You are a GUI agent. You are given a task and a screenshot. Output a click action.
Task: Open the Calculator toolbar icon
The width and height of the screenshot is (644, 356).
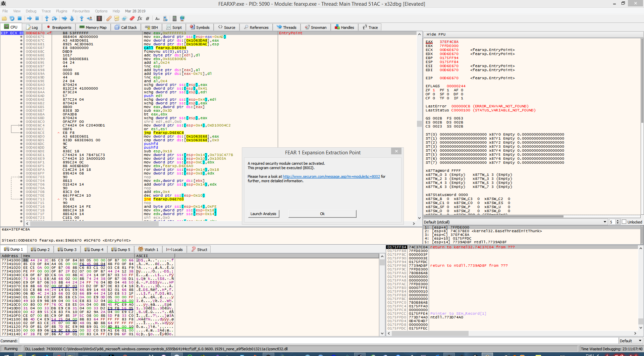click(x=174, y=18)
